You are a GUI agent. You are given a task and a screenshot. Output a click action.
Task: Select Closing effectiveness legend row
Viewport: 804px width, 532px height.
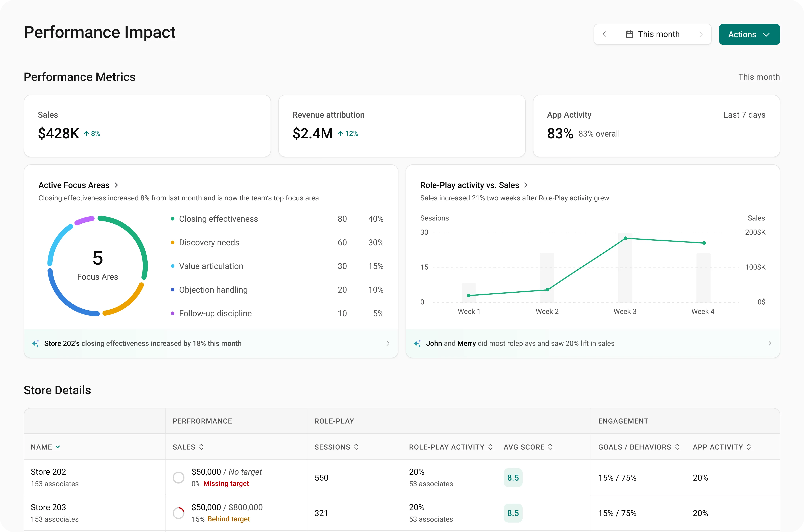tap(277, 219)
